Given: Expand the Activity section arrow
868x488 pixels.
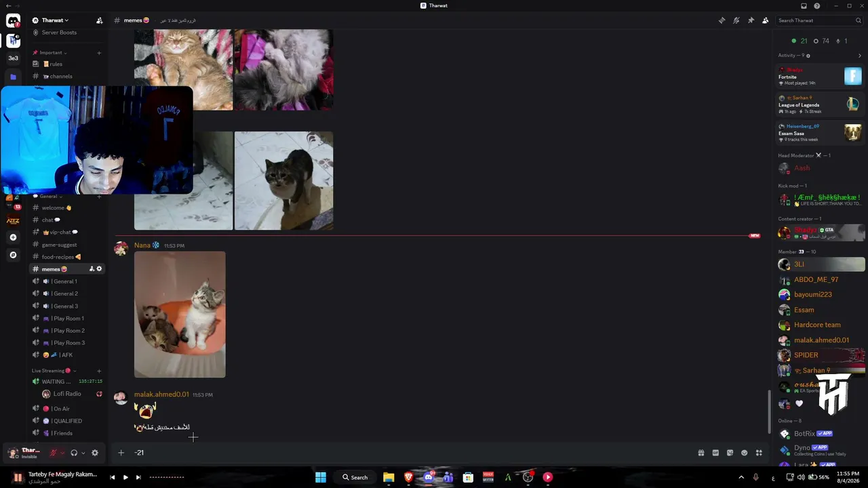Looking at the screenshot, I should [x=860, y=56].
